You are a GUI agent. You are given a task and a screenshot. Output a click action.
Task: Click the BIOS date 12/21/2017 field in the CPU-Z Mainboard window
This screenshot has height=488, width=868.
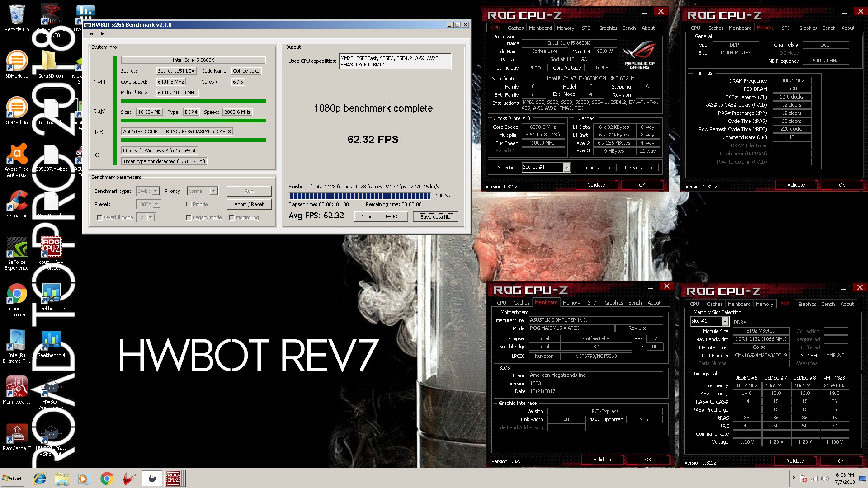click(x=596, y=392)
